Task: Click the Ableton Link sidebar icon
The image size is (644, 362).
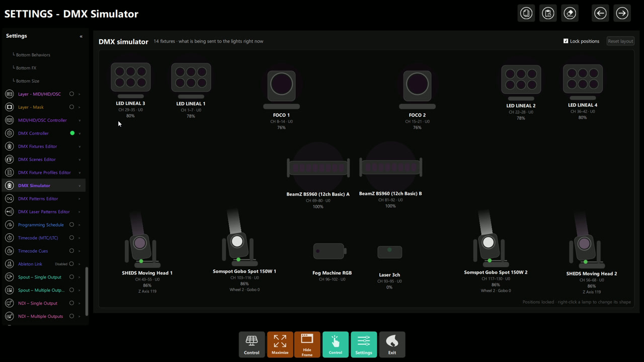Action: click(x=9, y=264)
